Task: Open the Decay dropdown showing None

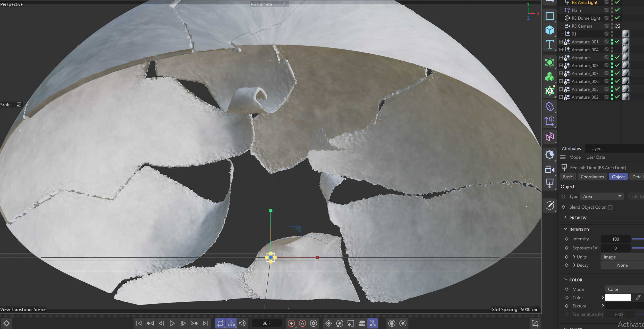Action: (622, 265)
